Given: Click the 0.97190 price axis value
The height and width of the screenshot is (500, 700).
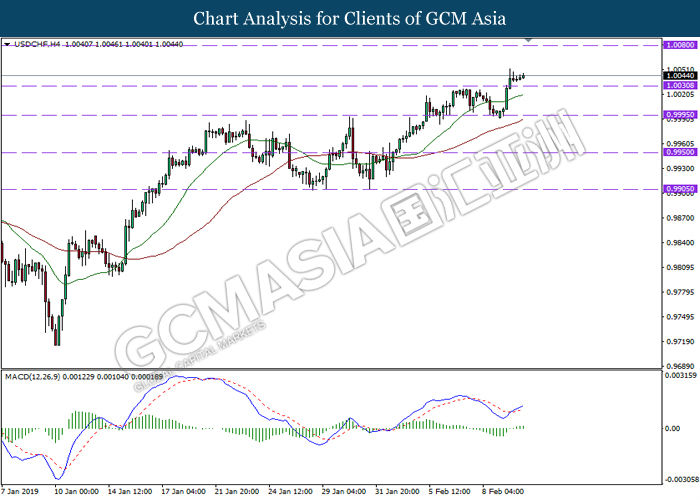Looking at the screenshot, I should click(x=680, y=342).
